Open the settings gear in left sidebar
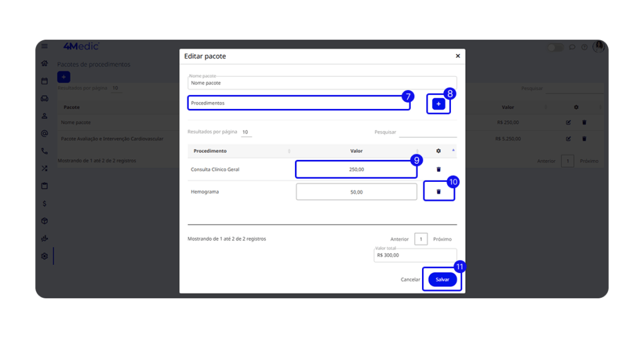This screenshot has height=338, width=644. coord(44,256)
